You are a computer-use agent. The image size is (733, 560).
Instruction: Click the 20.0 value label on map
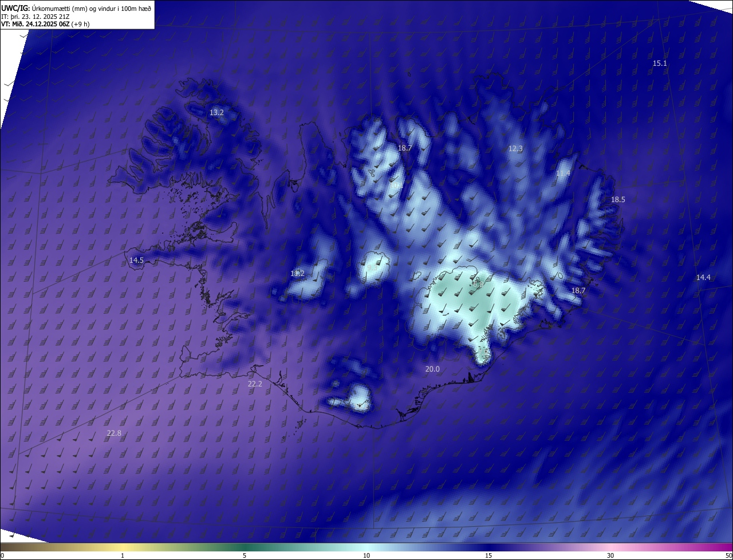(x=432, y=369)
